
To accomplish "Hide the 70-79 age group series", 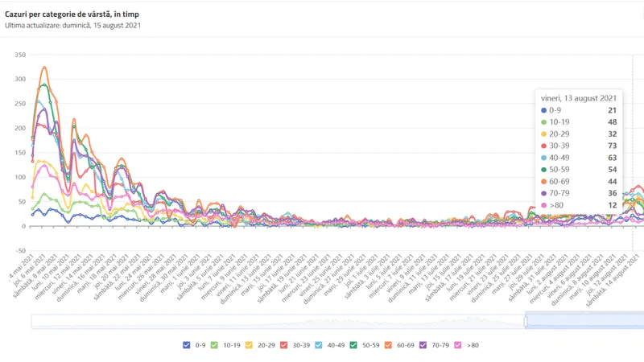I will pos(423,345).
